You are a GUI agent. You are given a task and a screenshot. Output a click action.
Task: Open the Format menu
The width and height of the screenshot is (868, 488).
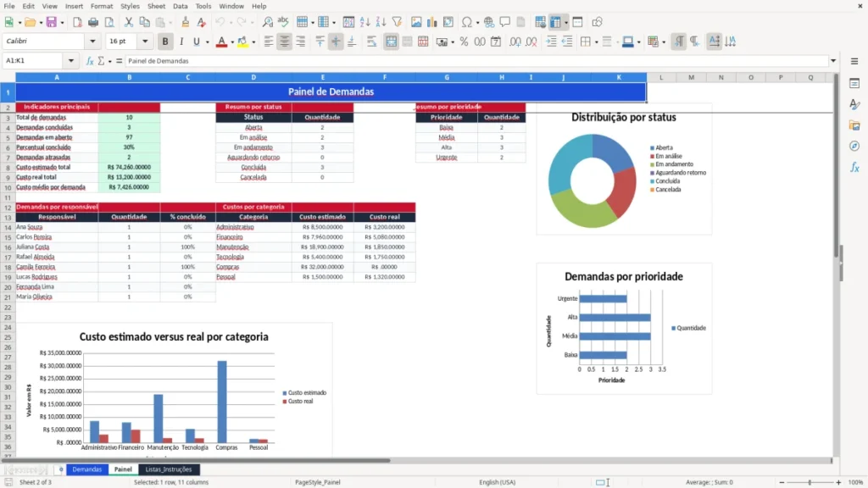[x=102, y=6]
